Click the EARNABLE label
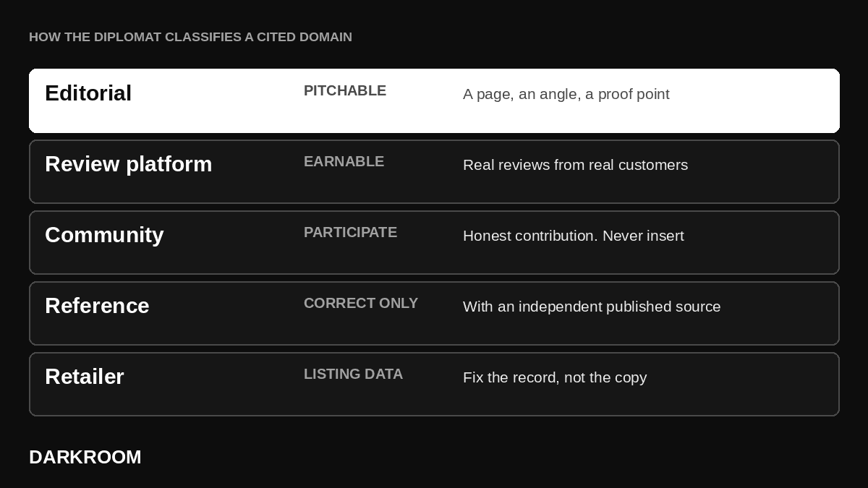Image resolution: width=868 pixels, height=488 pixels. [344, 161]
